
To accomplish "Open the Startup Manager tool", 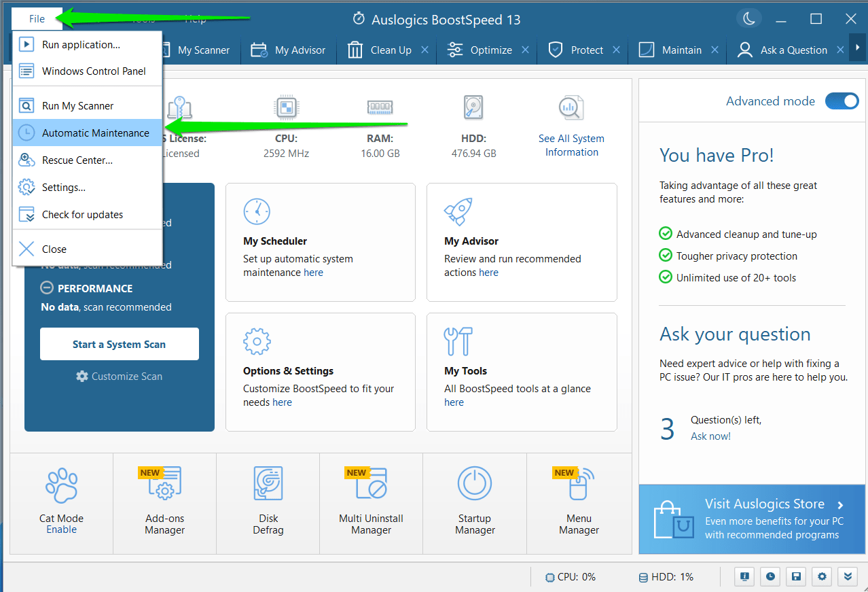I will (475, 504).
